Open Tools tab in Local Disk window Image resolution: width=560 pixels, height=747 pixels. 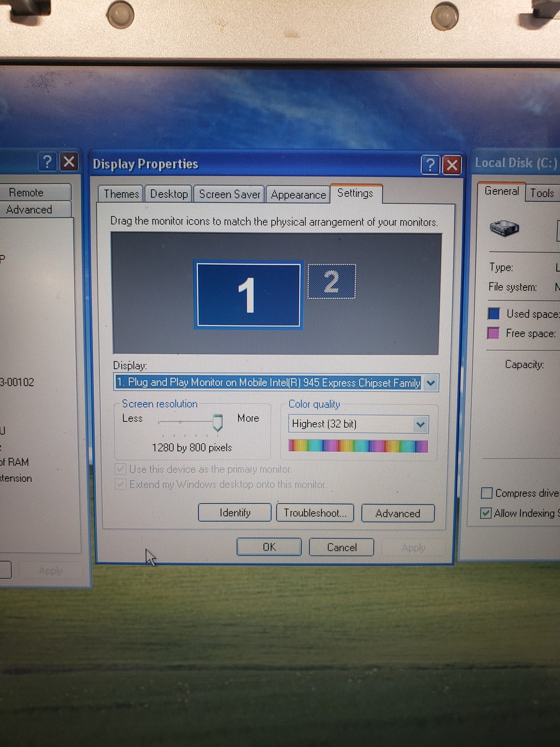(x=542, y=193)
